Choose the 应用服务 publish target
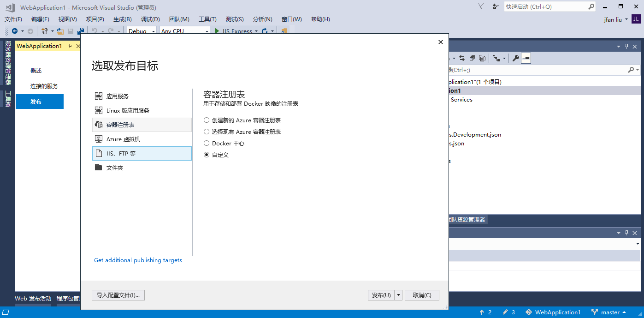 click(142, 96)
